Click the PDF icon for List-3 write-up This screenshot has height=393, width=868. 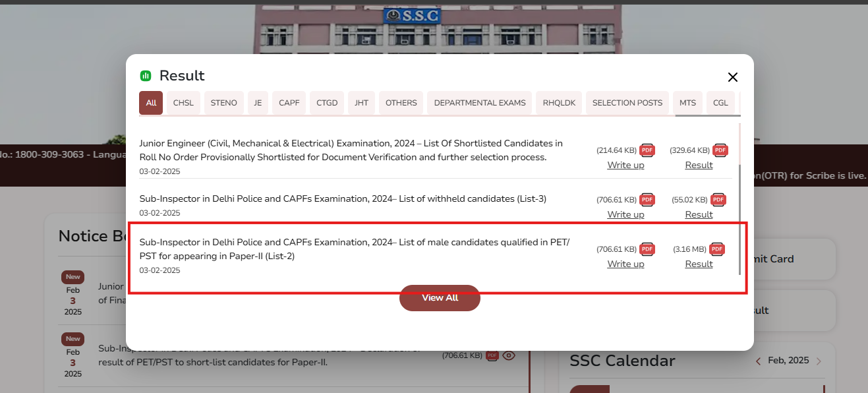pyautogui.click(x=647, y=199)
